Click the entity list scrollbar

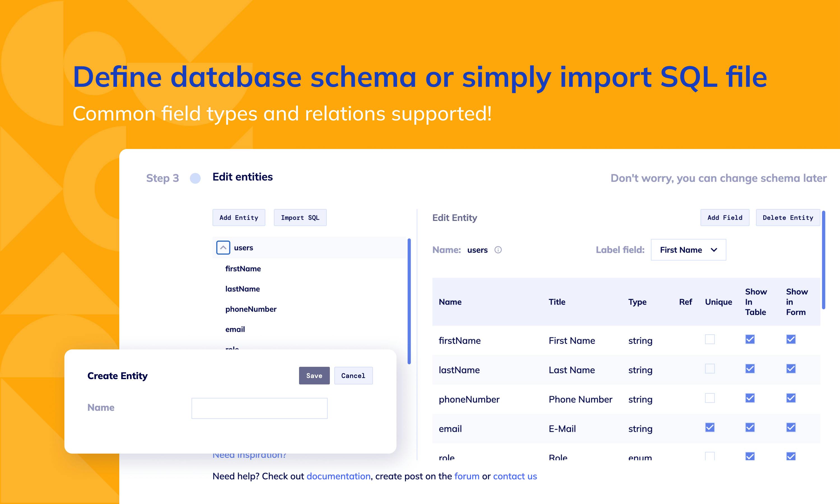(x=409, y=301)
